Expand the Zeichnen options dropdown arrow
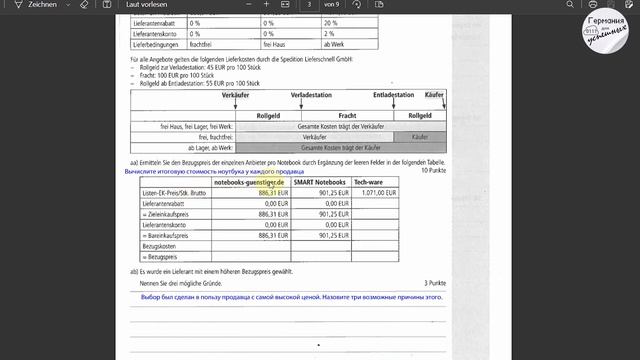The height and width of the screenshot is (360, 640). [68, 5]
